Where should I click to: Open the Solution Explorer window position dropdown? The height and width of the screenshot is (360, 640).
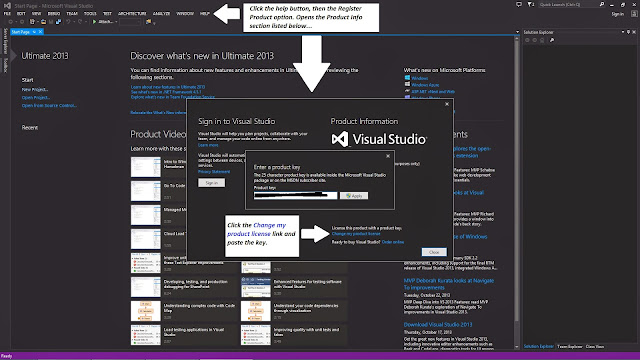623,32
